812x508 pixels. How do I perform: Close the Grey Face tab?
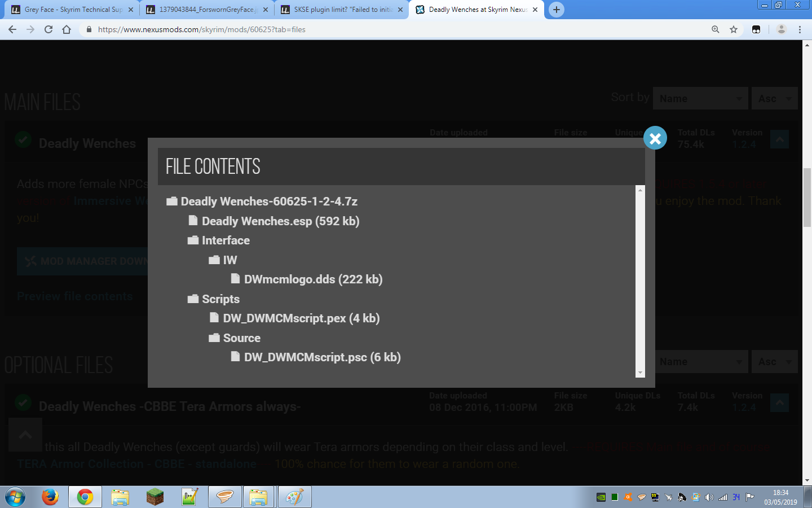click(131, 10)
